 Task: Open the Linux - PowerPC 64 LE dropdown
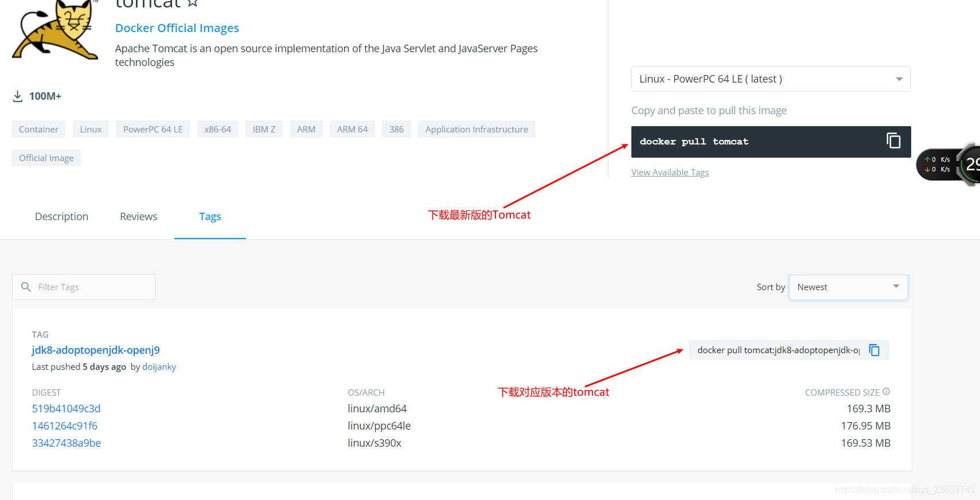(771, 79)
